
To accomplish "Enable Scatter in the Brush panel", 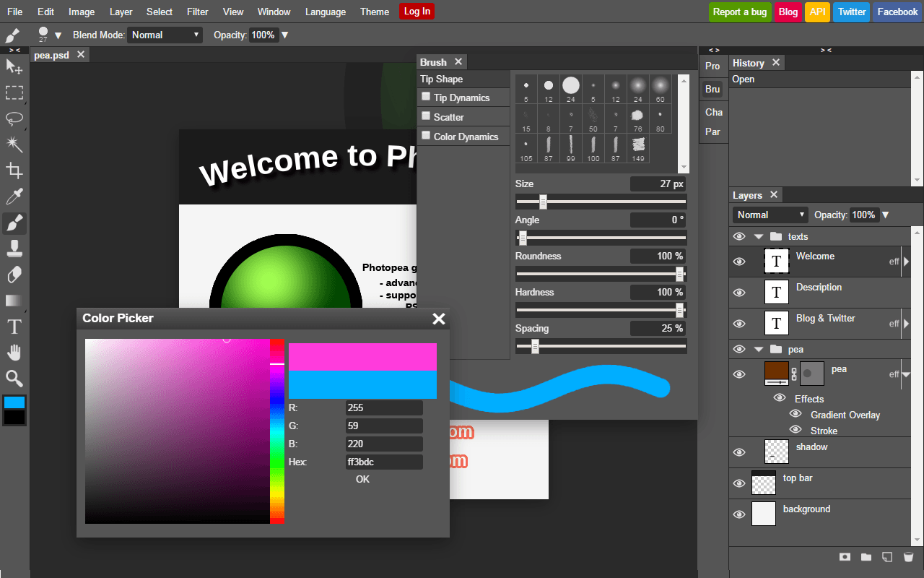I will 424,116.
